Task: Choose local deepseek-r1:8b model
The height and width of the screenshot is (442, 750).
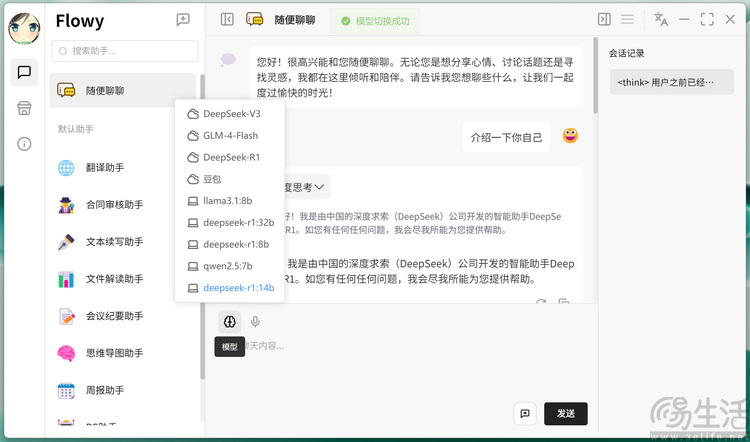Action: tap(230, 244)
